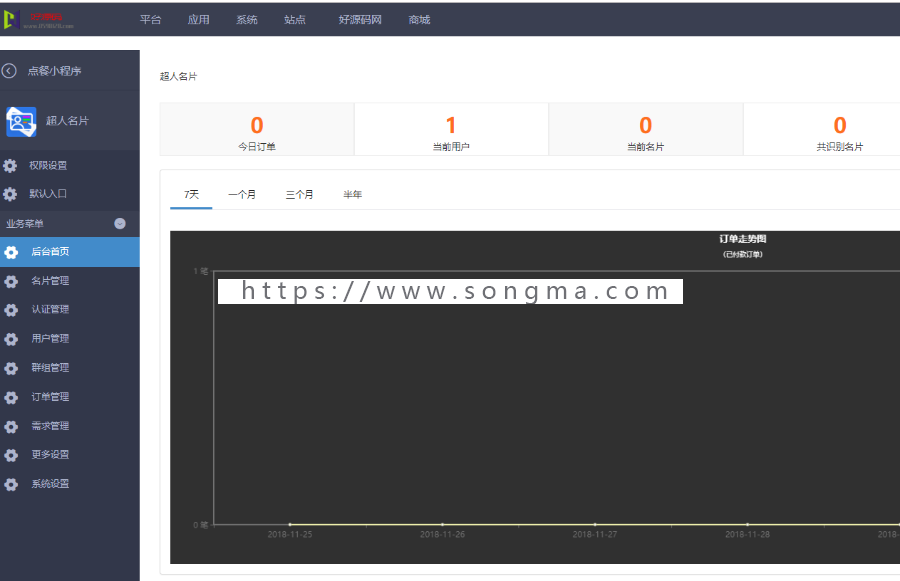Open the 系统 menu

[246, 18]
